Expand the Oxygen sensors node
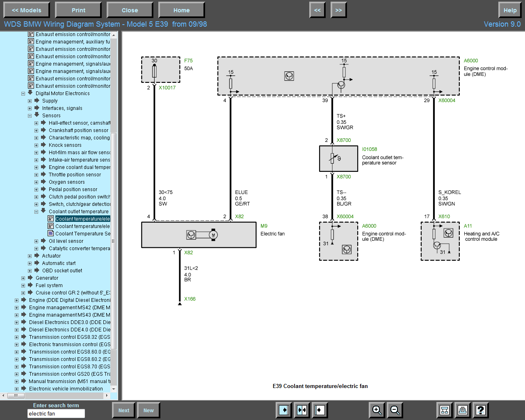 (36, 182)
